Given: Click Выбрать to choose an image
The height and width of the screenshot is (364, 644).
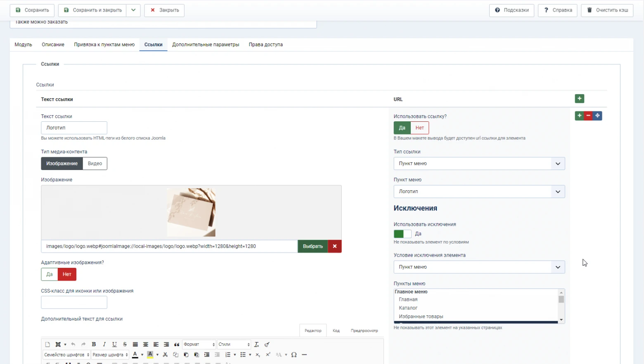Looking at the screenshot, I should [313, 246].
